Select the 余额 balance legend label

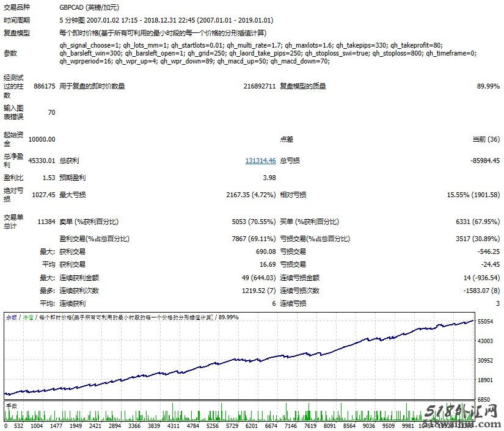click(x=11, y=317)
